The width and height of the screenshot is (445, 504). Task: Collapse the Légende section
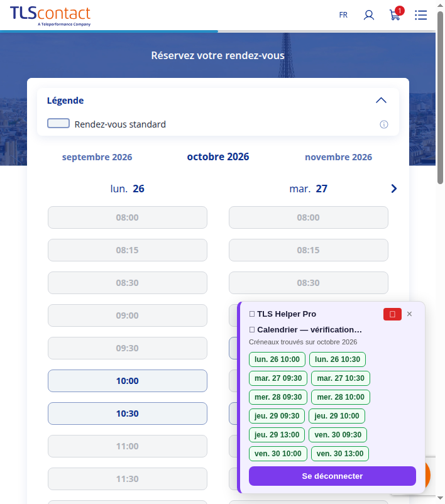pos(381,101)
